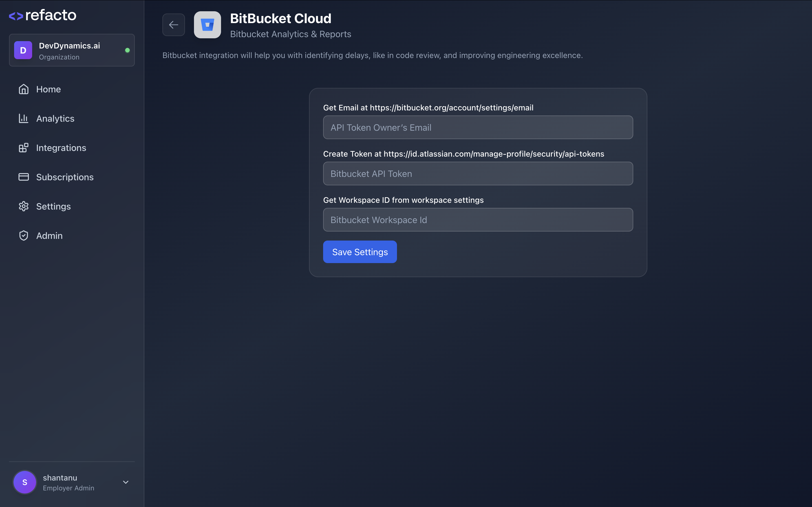Click the refacto logo in the sidebar

tap(42, 15)
